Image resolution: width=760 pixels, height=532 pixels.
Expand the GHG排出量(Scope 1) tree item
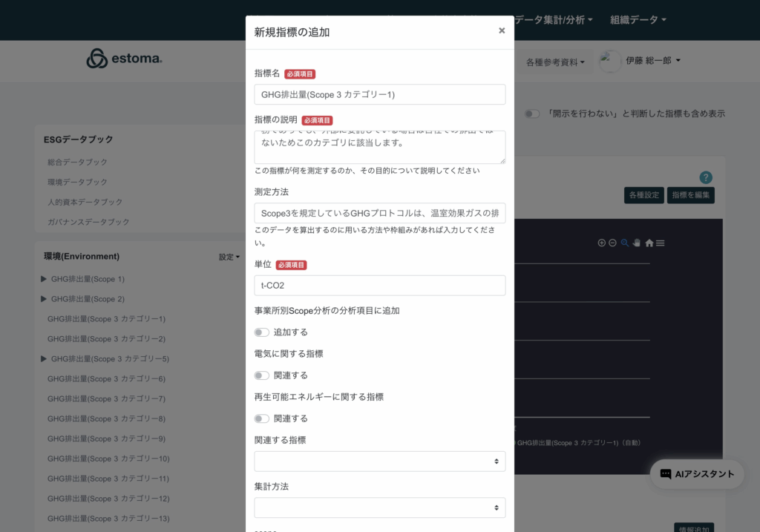(44, 279)
